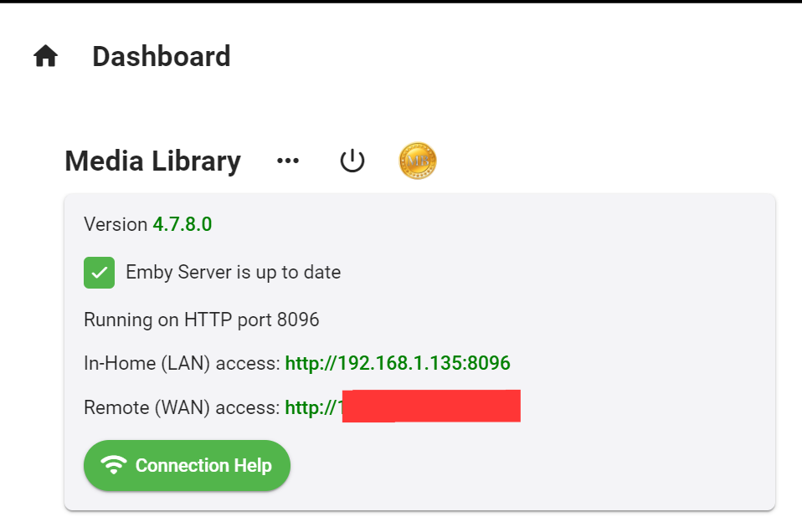Screen dimensions: 802x532
Task: Click the green version number 4.7.8.0
Action: [182, 224]
